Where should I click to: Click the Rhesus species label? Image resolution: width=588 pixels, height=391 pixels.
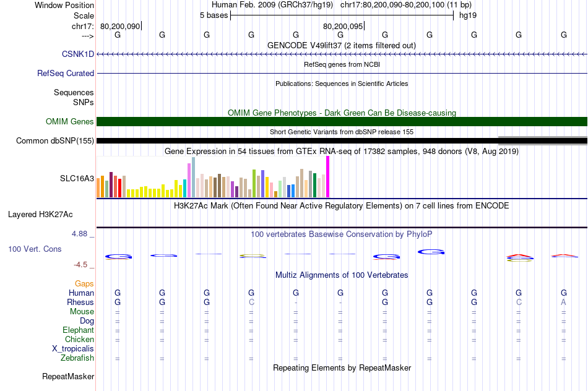(x=80, y=302)
